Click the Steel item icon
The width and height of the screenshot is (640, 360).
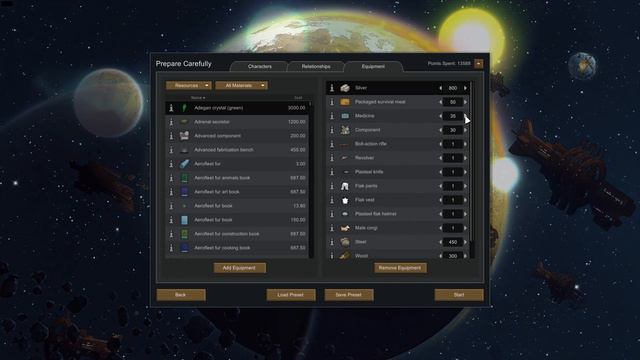pos(345,242)
